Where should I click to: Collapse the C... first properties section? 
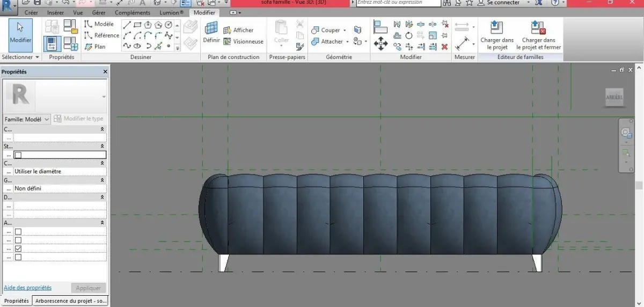tap(103, 129)
